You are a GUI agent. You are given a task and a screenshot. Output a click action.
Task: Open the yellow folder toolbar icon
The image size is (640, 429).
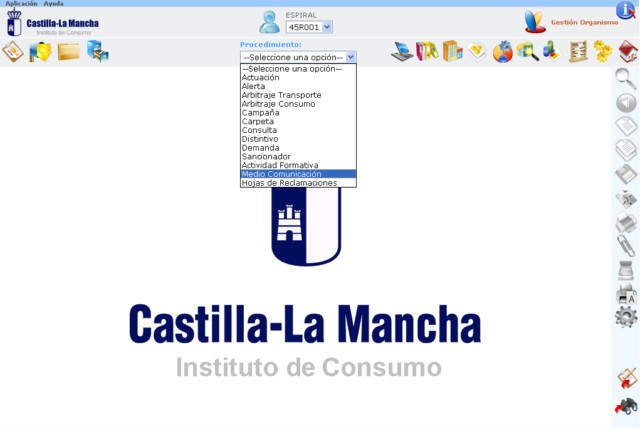click(x=69, y=52)
